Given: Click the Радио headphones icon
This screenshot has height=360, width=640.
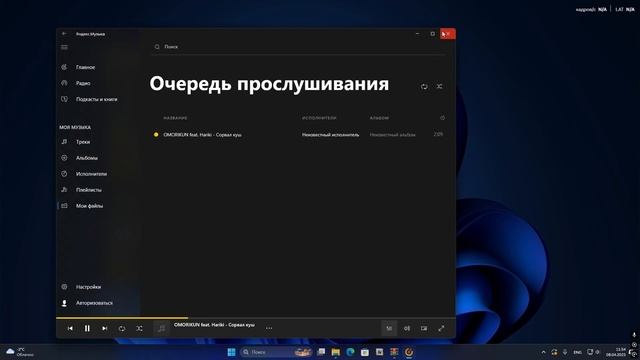Looking at the screenshot, I should (x=64, y=83).
